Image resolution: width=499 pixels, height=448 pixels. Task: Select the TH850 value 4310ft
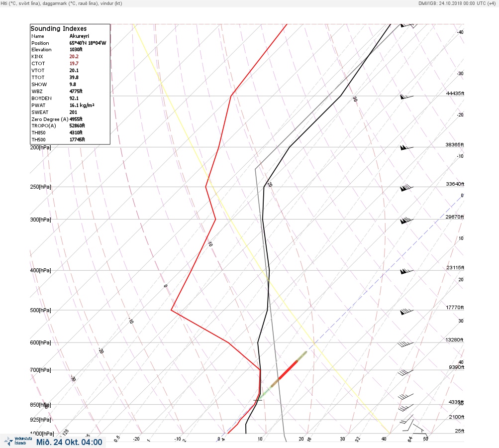[x=76, y=132]
